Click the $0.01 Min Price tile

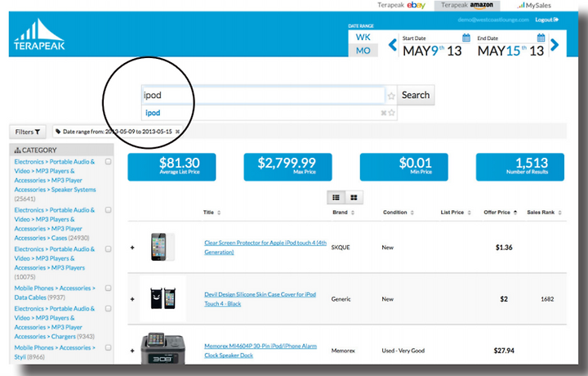404,167
